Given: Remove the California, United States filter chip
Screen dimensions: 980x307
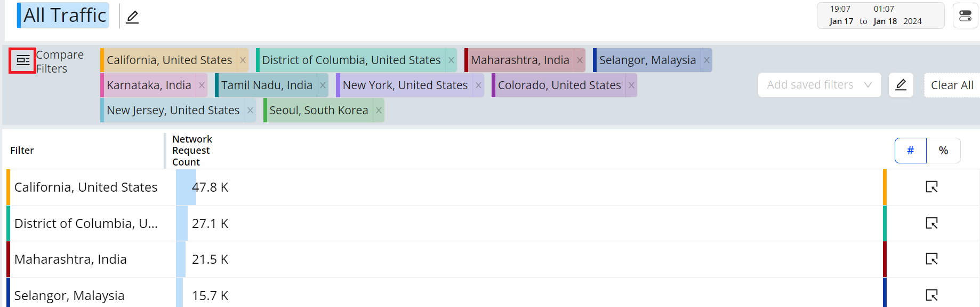Looking at the screenshot, I should (243, 60).
